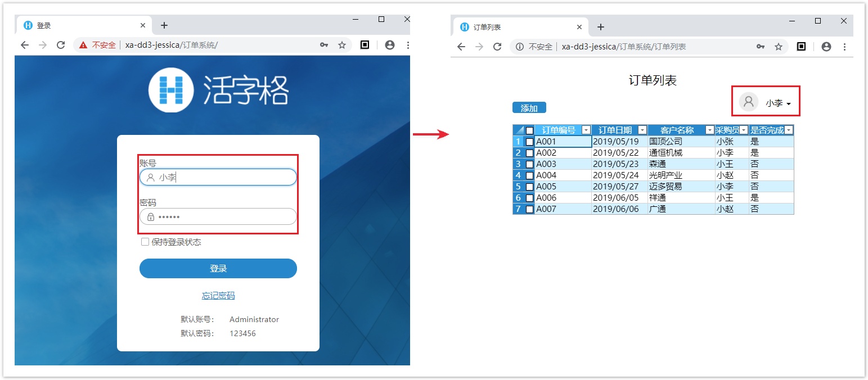Tick the 保持登录状态 checkbox
Image resolution: width=868 pixels, height=380 pixels.
(x=145, y=242)
